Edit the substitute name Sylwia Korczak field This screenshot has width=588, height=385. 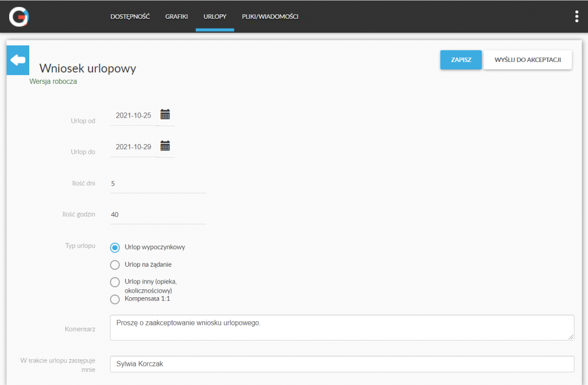342,364
